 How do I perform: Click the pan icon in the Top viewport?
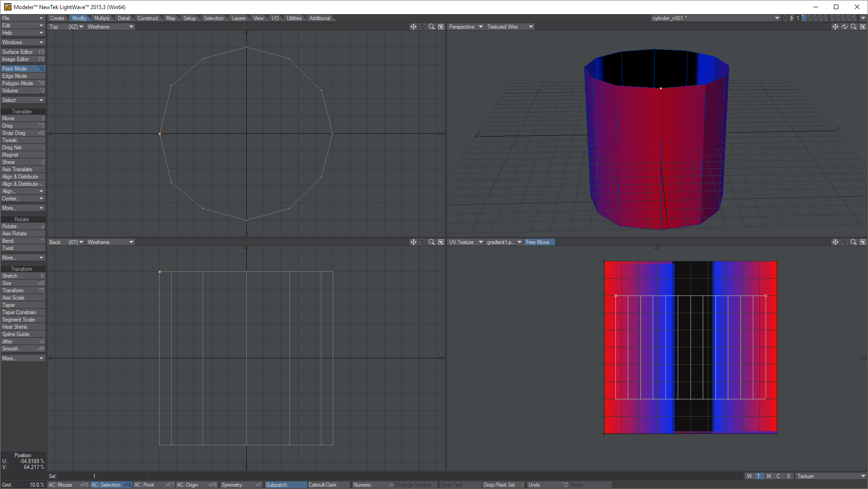point(413,27)
